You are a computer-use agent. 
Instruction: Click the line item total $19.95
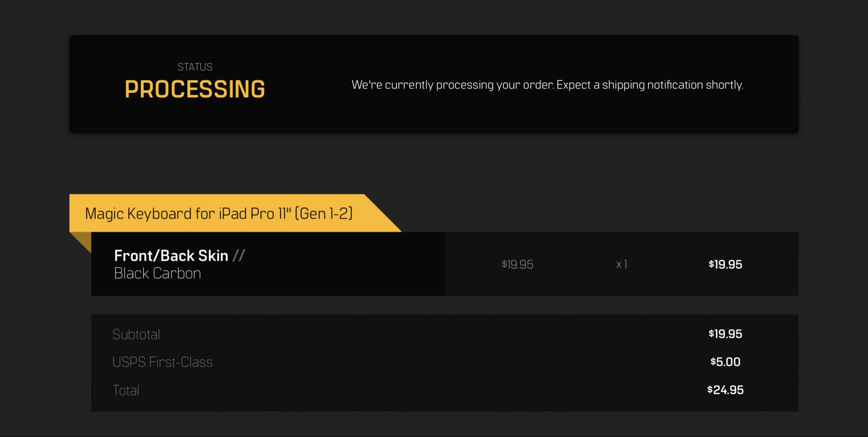725,264
